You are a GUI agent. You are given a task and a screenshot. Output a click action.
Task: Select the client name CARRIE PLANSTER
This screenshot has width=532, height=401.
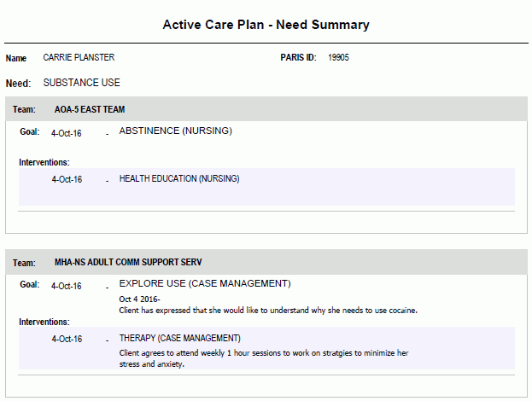point(79,57)
